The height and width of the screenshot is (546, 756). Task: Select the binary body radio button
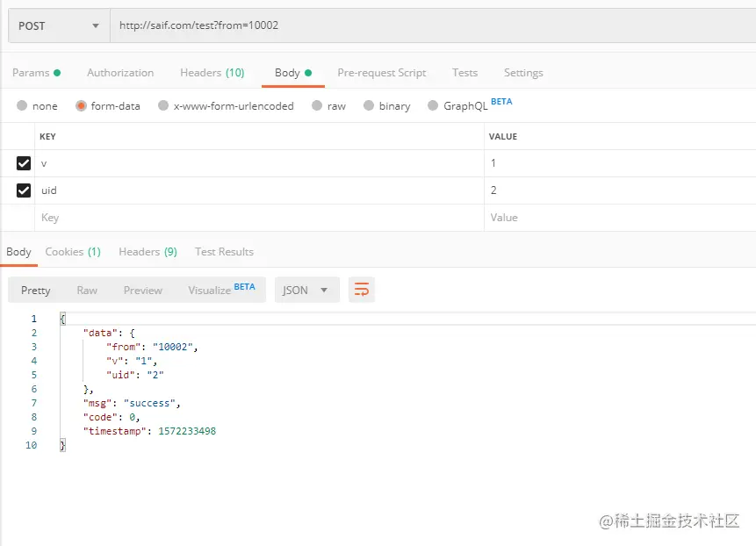(369, 105)
